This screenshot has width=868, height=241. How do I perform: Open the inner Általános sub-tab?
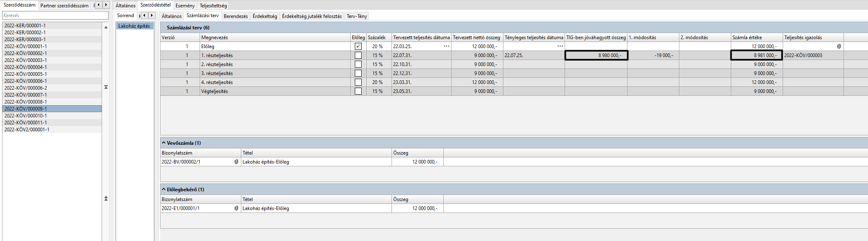click(171, 16)
